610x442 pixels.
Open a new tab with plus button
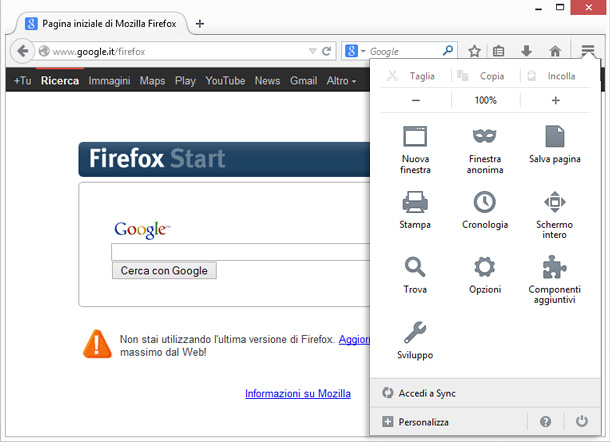tap(200, 24)
